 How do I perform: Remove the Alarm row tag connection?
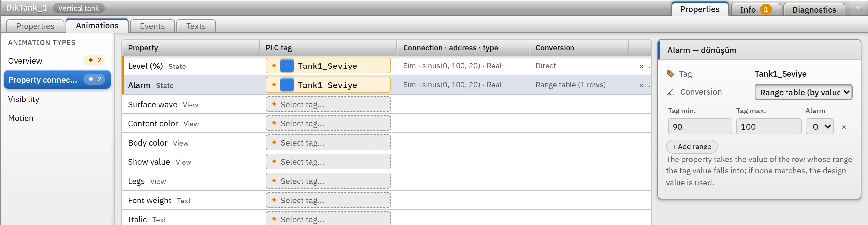[x=641, y=85]
